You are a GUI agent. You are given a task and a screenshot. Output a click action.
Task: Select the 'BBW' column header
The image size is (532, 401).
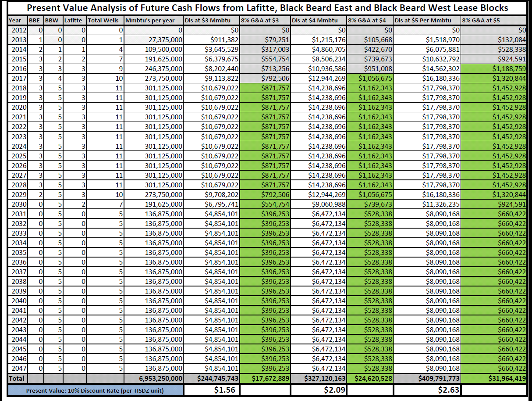point(53,20)
